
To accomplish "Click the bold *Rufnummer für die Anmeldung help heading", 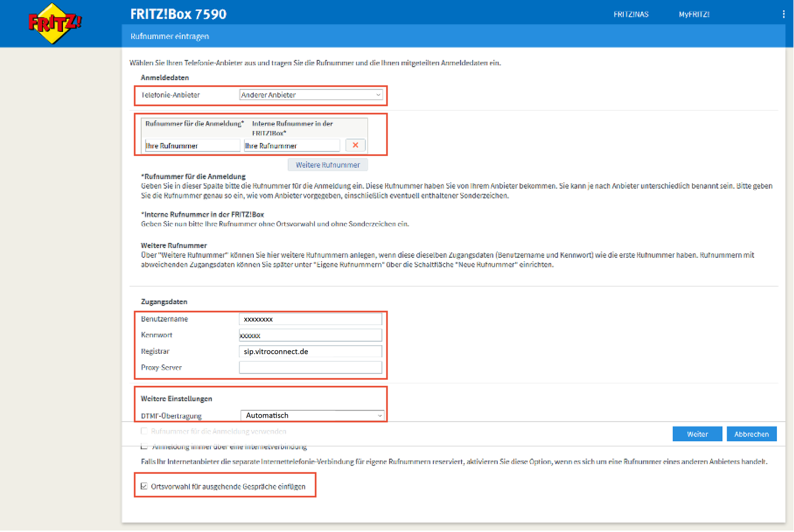I will (193, 176).
